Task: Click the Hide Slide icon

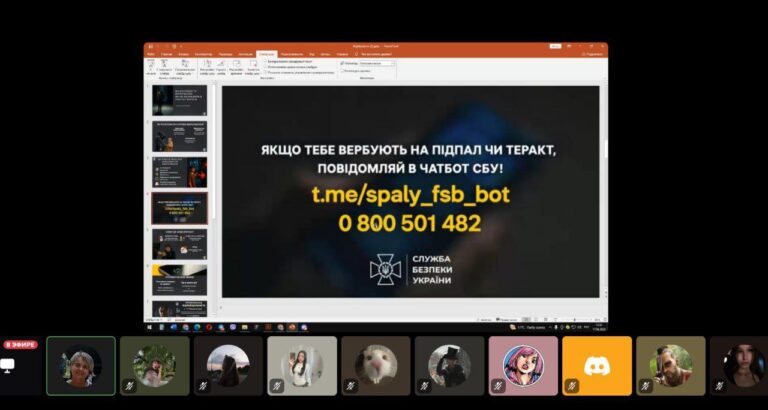Action: [x=221, y=66]
